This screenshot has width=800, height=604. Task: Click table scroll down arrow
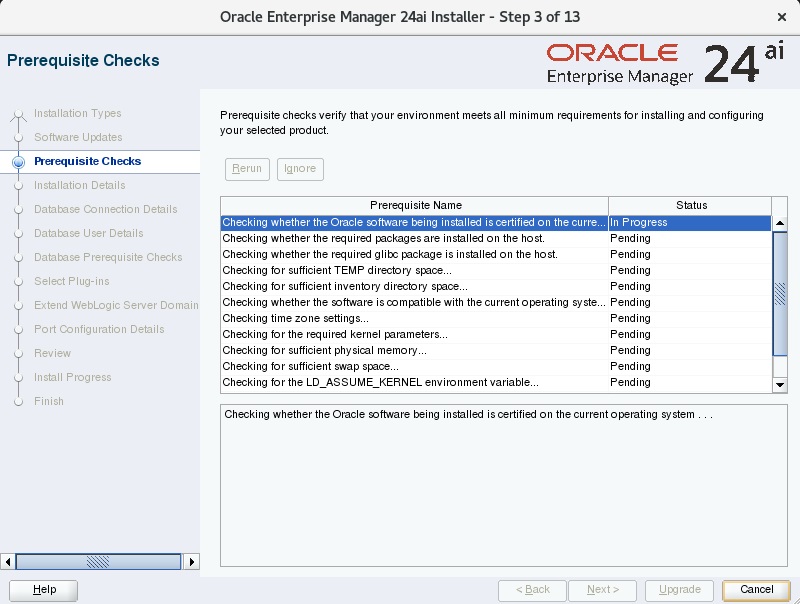[780, 385]
